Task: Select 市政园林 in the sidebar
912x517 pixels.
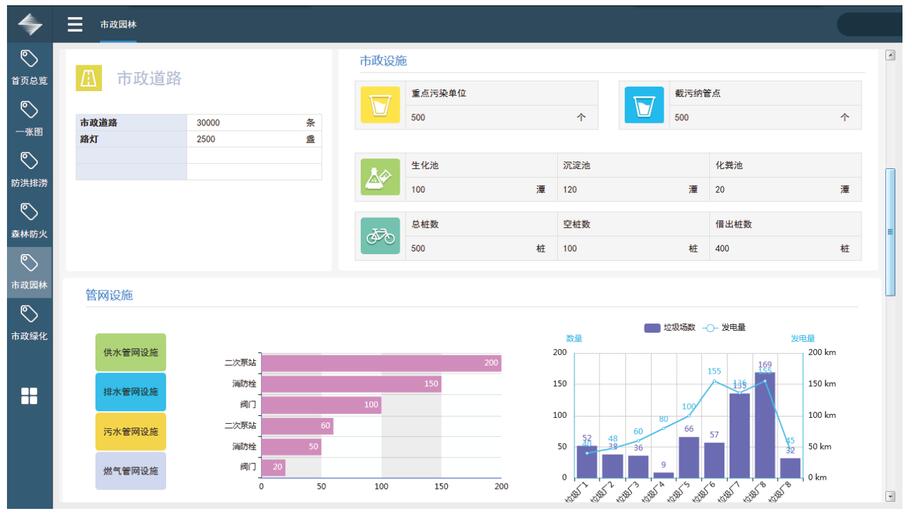Action: click(x=29, y=271)
